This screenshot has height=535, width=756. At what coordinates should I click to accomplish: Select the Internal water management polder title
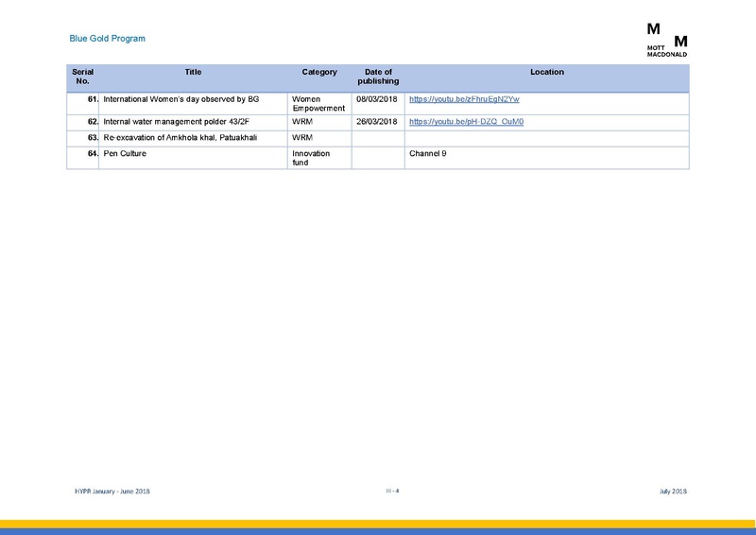coord(176,122)
